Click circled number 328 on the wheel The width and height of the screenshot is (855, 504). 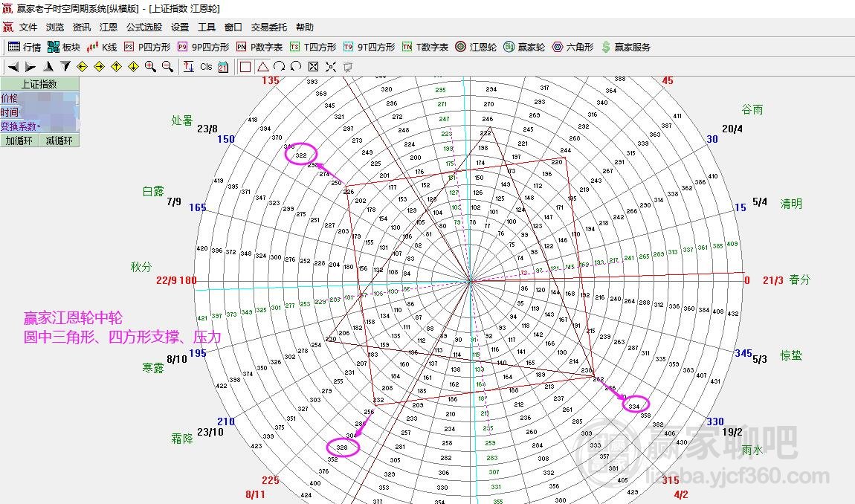pyautogui.click(x=343, y=448)
